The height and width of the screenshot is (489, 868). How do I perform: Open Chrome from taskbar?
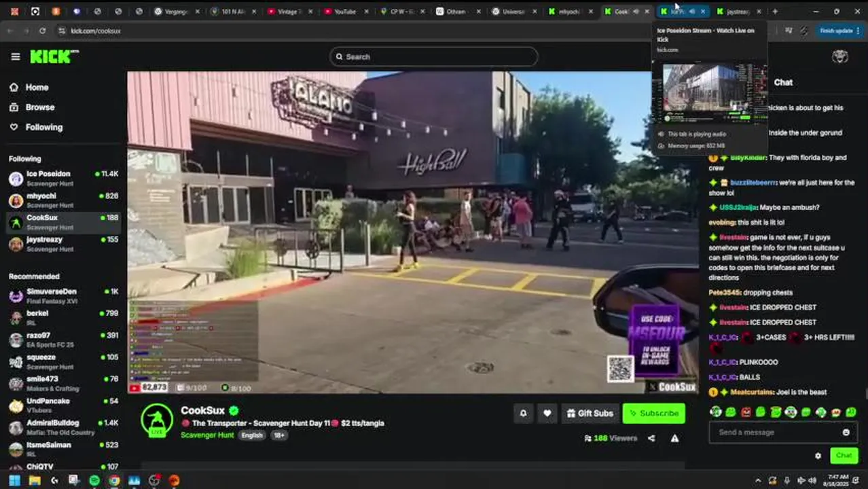(x=114, y=480)
